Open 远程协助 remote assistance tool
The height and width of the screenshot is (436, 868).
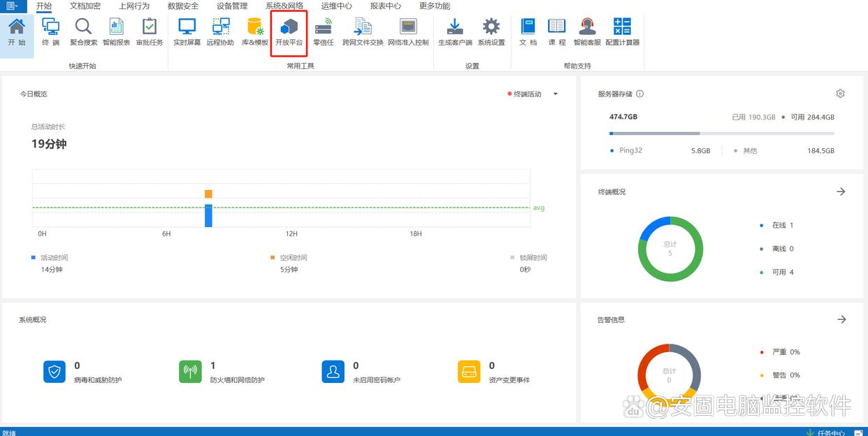(x=220, y=32)
